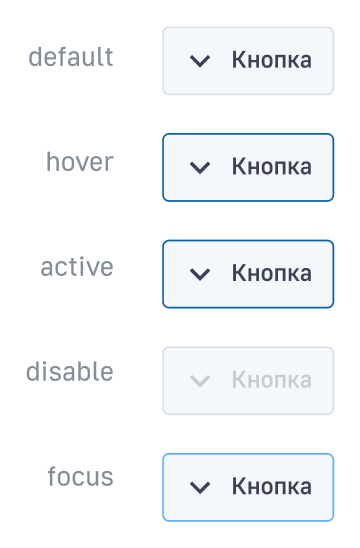Click the 'active' state label

(x=77, y=267)
